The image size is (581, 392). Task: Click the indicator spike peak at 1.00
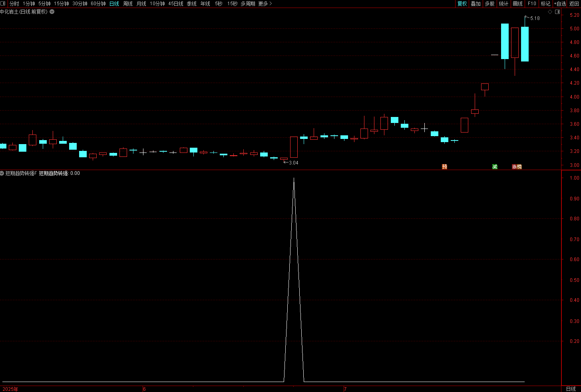pyautogui.click(x=294, y=178)
